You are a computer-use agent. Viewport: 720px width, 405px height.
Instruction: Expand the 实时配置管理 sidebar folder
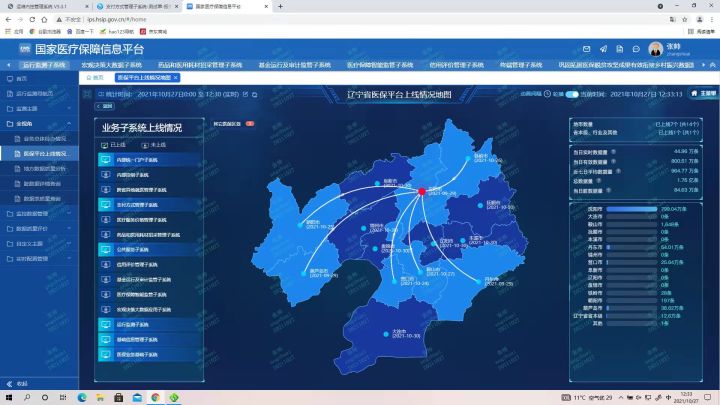coord(39,259)
